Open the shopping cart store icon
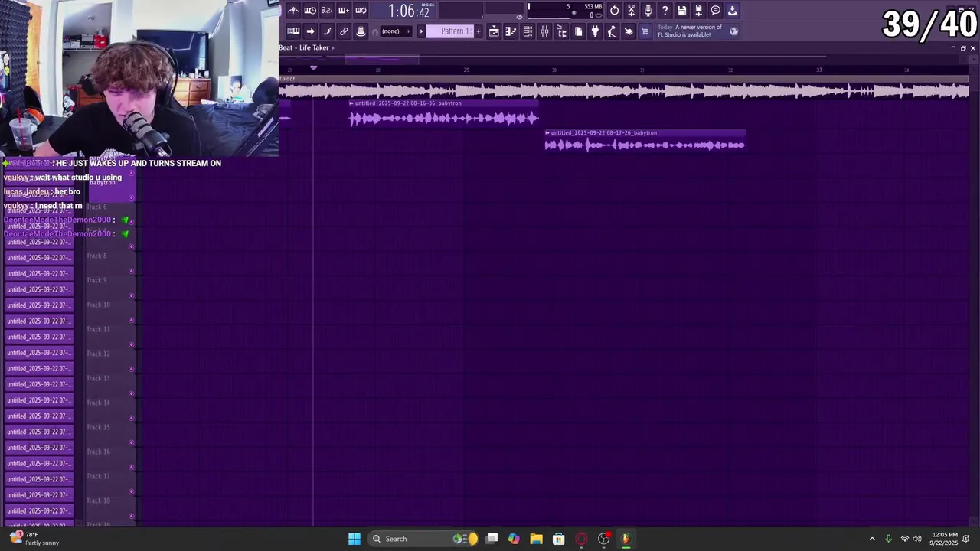This screenshot has height=551, width=980. coord(645,31)
